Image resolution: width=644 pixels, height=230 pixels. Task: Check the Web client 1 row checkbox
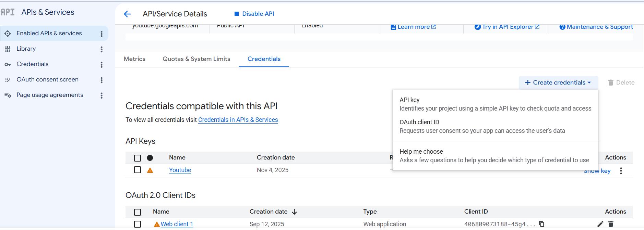point(138,224)
